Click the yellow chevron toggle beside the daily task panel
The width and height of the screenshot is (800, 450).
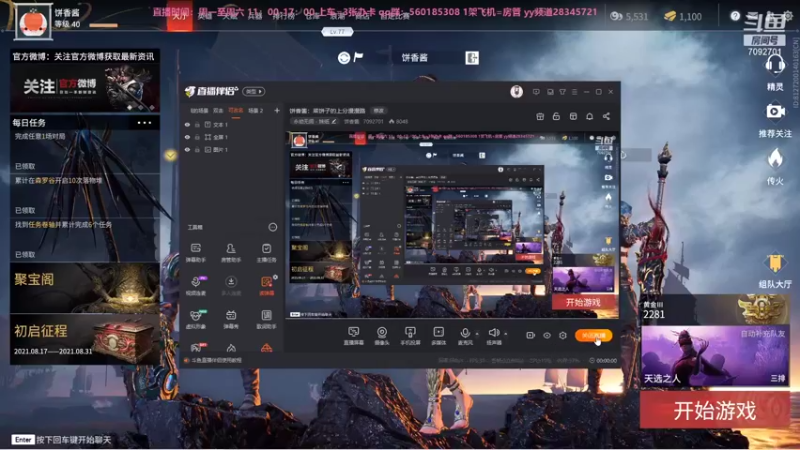click(170, 155)
